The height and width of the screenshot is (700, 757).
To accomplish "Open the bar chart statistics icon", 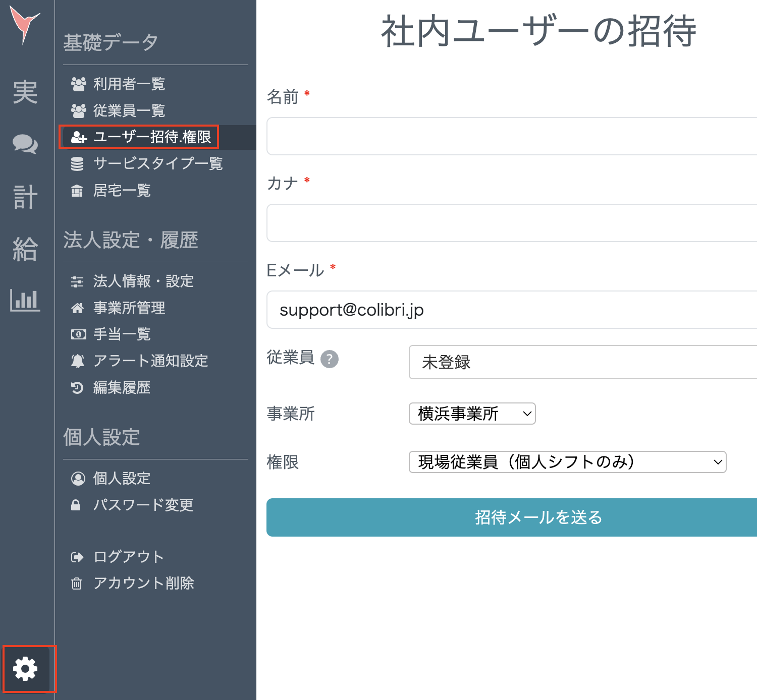I will 24,301.
